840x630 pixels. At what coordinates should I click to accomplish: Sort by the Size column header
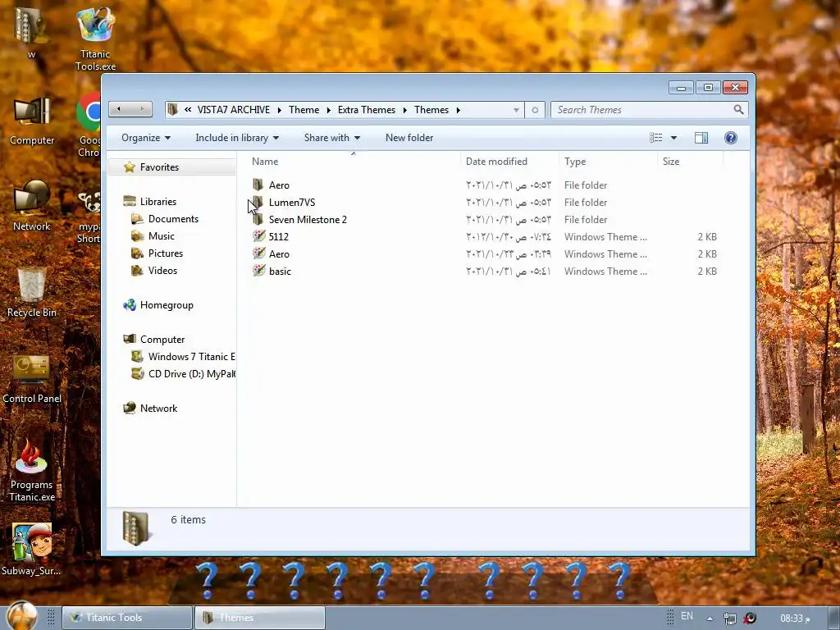coord(690,162)
